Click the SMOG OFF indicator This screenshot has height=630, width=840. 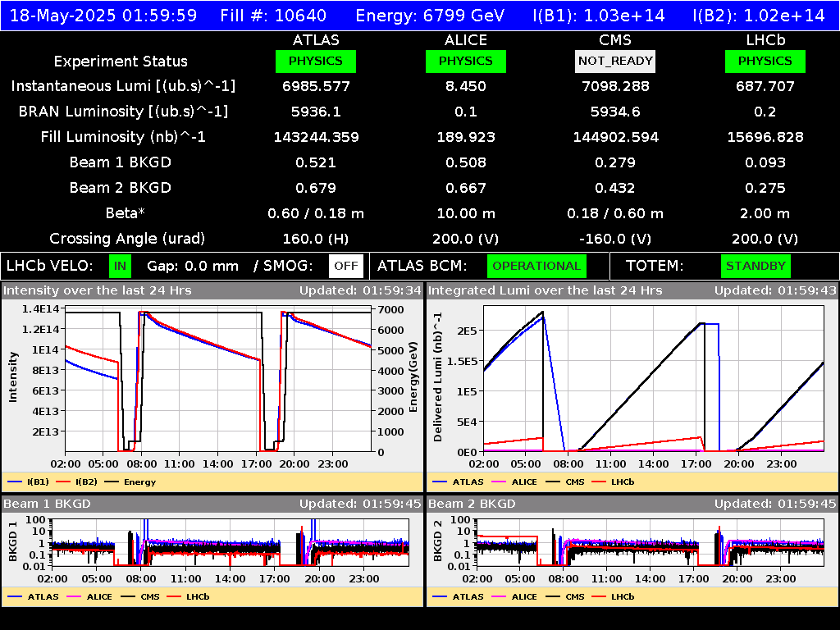346,267
